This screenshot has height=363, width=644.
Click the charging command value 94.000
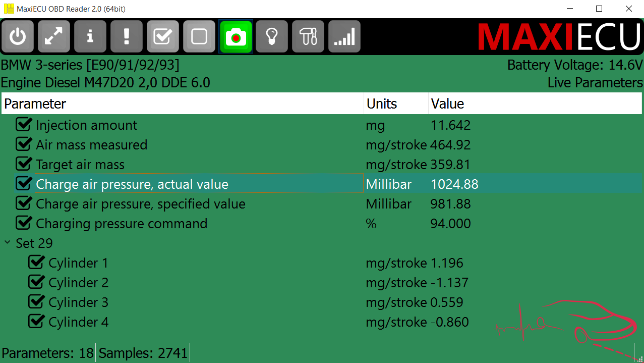pyautogui.click(x=450, y=224)
